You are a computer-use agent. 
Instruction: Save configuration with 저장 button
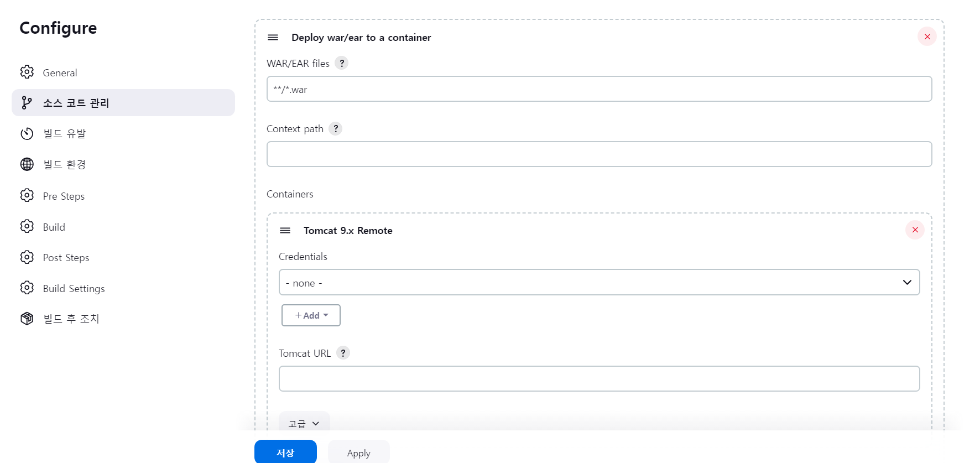point(285,452)
